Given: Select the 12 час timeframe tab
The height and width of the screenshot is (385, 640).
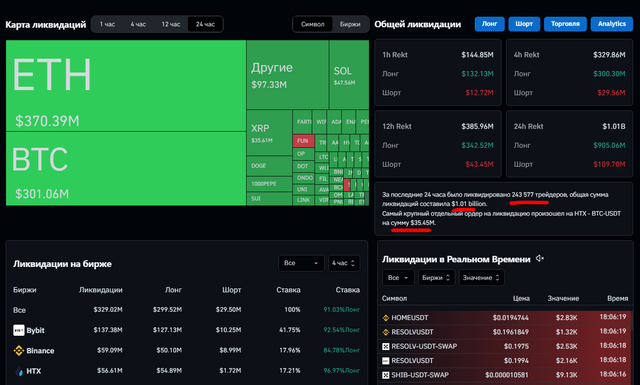Looking at the screenshot, I should [x=171, y=24].
